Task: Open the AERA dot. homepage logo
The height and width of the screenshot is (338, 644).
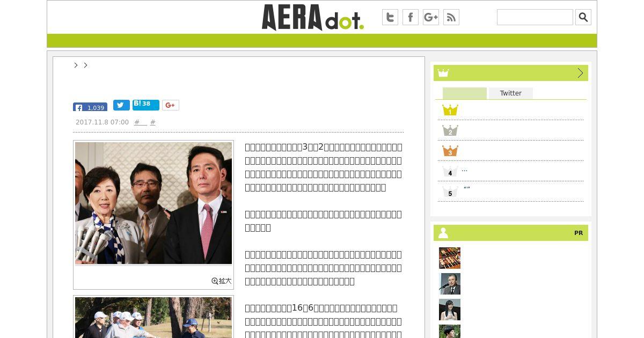Action: point(313,17)
